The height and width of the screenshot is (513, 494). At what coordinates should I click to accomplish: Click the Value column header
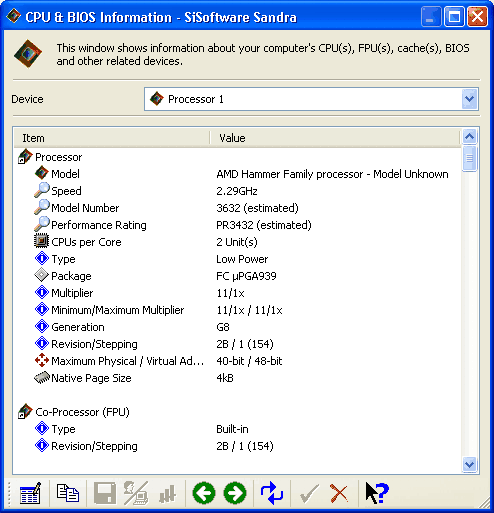(x=335, y=138)
